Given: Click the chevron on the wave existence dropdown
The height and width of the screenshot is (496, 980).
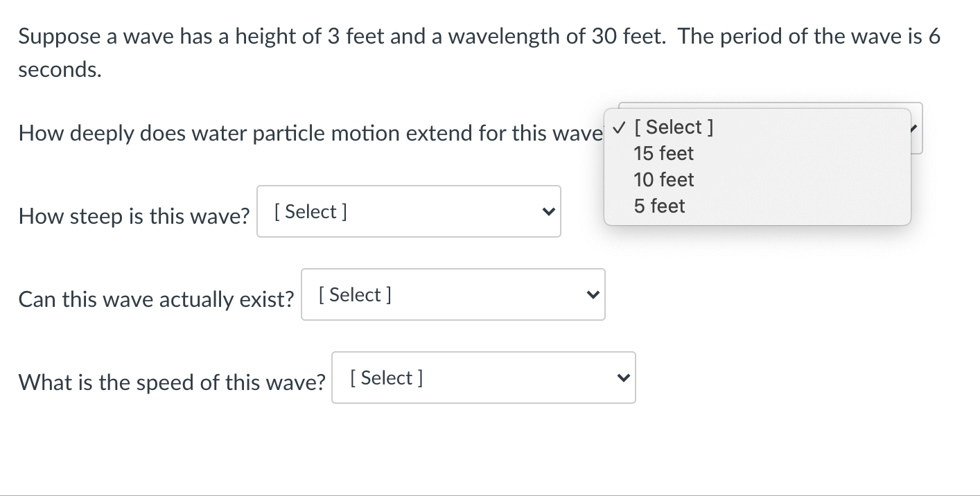Looking at the screenshot, I should (593, 294).
